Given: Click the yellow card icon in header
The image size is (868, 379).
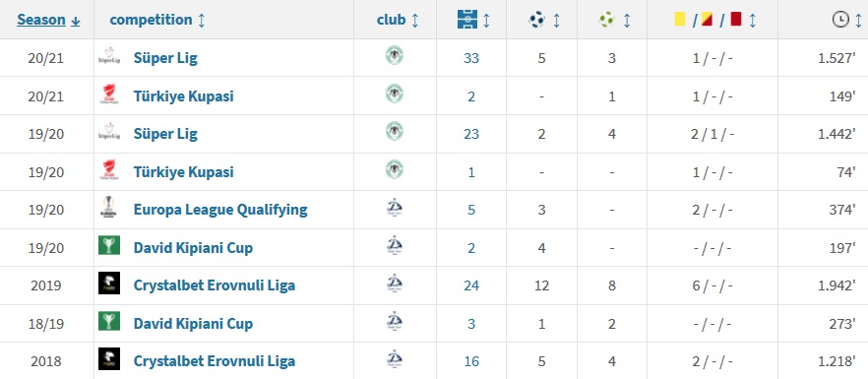Looking at the screenshot, I should tap(680, 20).
